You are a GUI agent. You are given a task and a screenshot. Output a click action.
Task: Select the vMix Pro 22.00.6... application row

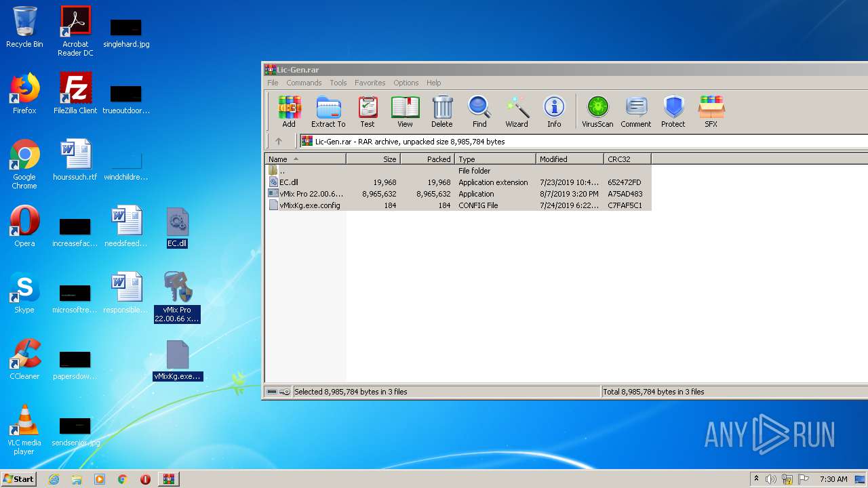click(458, 194)
